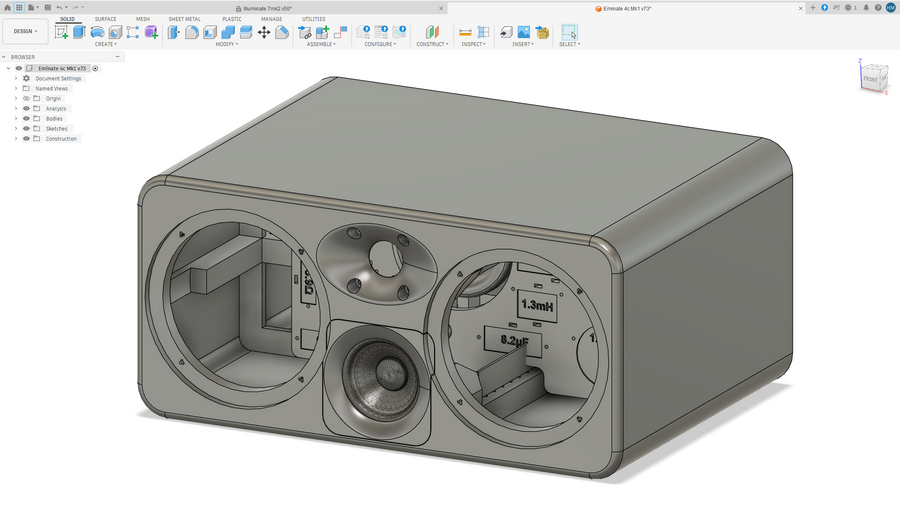Collapse the Eminate 4c Mk1 v73 root node
Screen dimensions: 900x524
8,68
